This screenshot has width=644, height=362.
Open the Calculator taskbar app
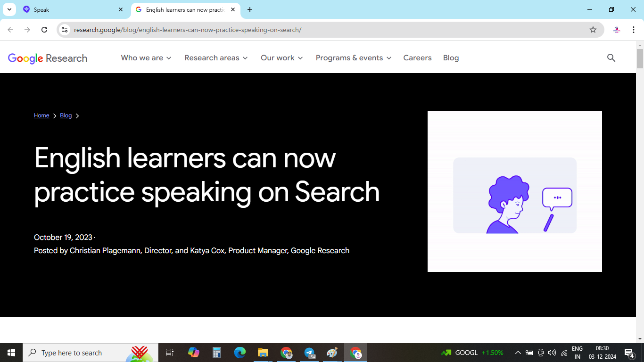(217, 353)
